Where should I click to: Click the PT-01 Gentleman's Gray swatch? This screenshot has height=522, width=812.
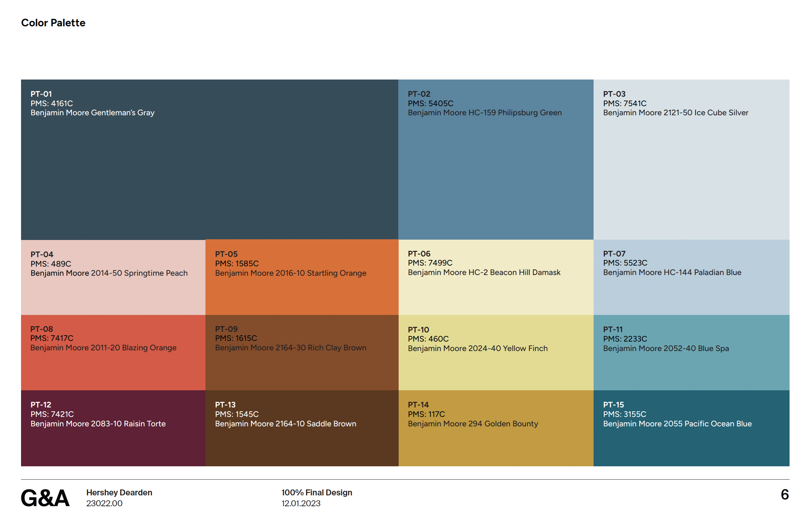pos(209,159)
